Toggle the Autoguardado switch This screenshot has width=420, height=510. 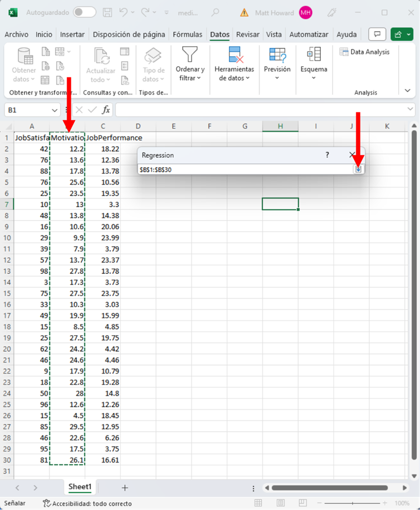pos(84,12)
